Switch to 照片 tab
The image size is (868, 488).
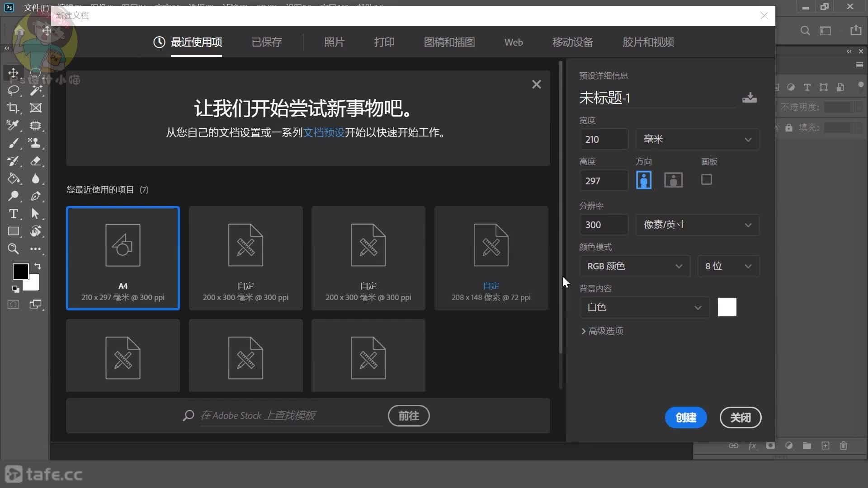click(x=335, y=42)
